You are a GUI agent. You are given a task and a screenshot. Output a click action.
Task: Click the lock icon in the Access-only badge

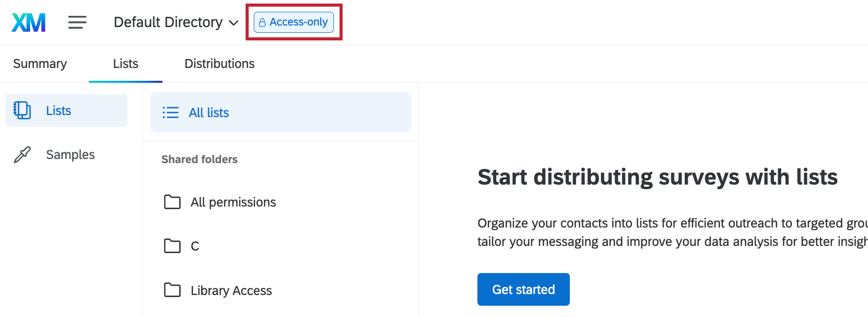tap(262, 22)
